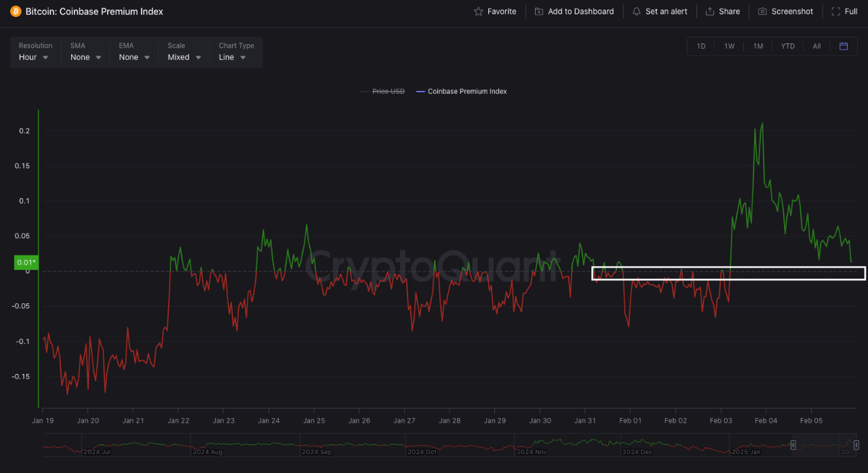
Task: Open the calendar date-range picker icon
Action: click(844, 46)
